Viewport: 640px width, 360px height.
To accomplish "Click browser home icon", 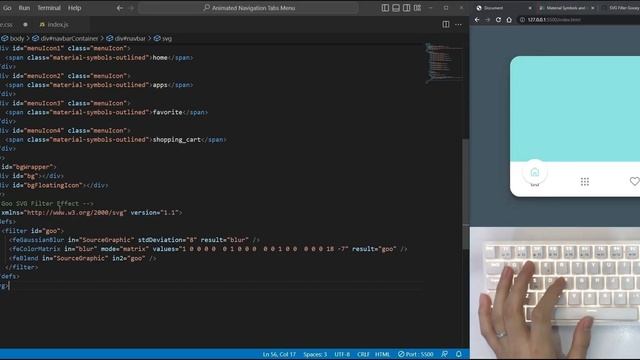I will [x=509, y=20].
